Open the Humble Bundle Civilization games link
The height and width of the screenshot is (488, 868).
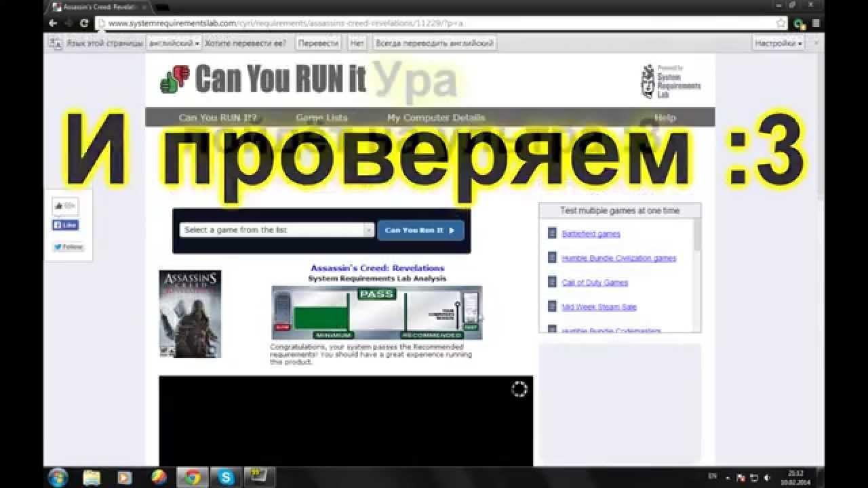(x=618, y=258)
